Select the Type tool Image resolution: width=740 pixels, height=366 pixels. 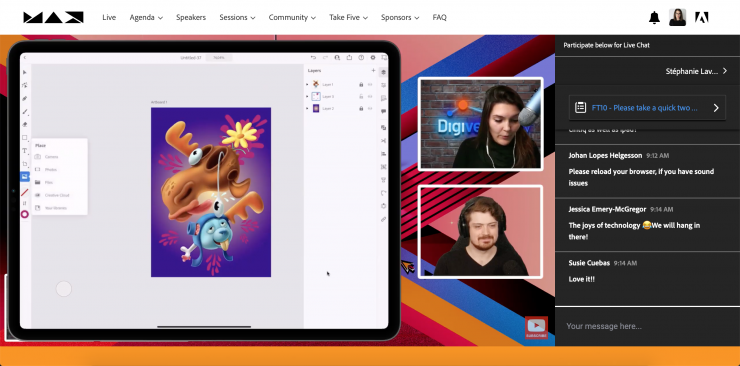pyautogui.click(x=25, y=151)
